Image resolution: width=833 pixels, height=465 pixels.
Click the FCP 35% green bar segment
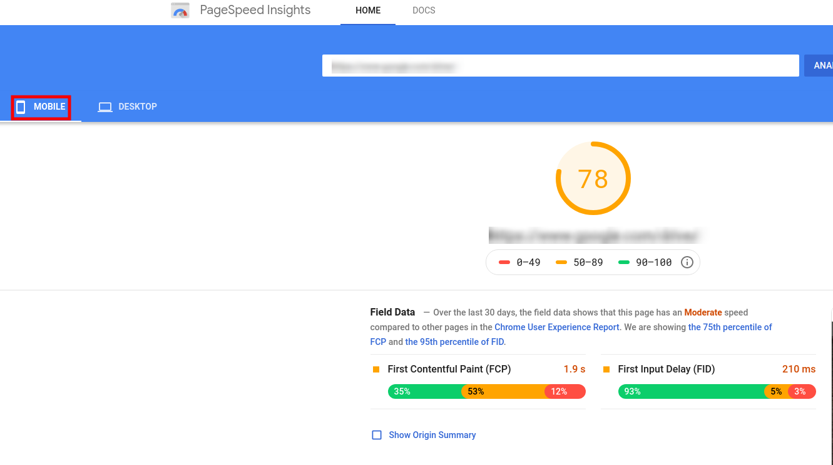(x=424, y=392)
